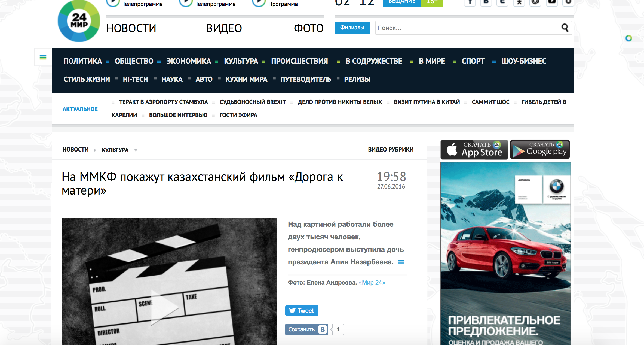Open ГОСТИ ЭФИРА topic
Image resolution: width=644 pixels, height=345 pixels.
point(238,115)
